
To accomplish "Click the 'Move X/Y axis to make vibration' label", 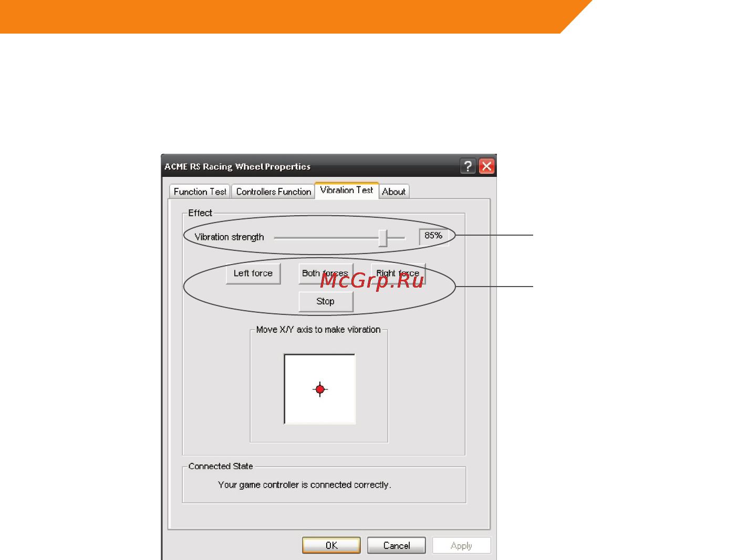I will 318,330.
